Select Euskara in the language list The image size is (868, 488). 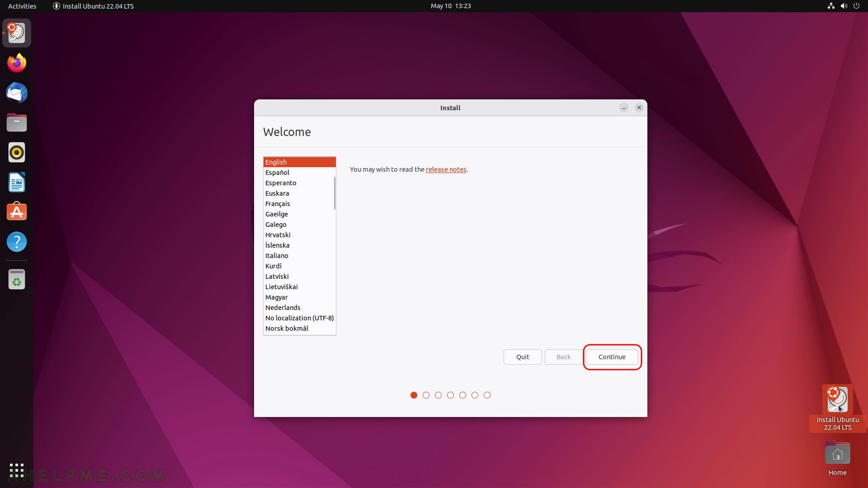click(300, 193)
